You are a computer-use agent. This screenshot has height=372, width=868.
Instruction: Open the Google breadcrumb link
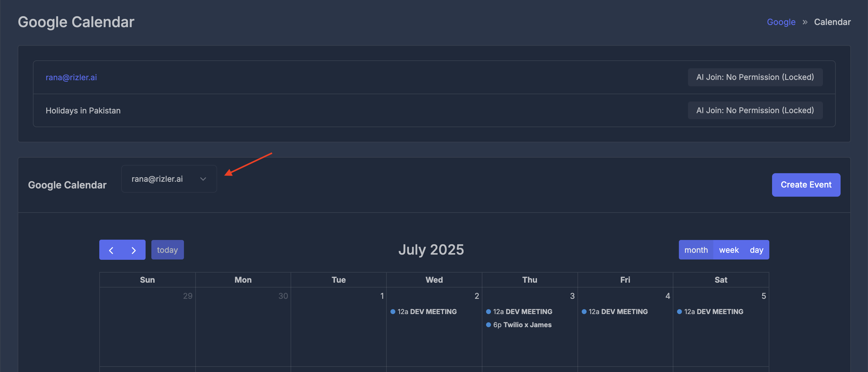[781, 22]
